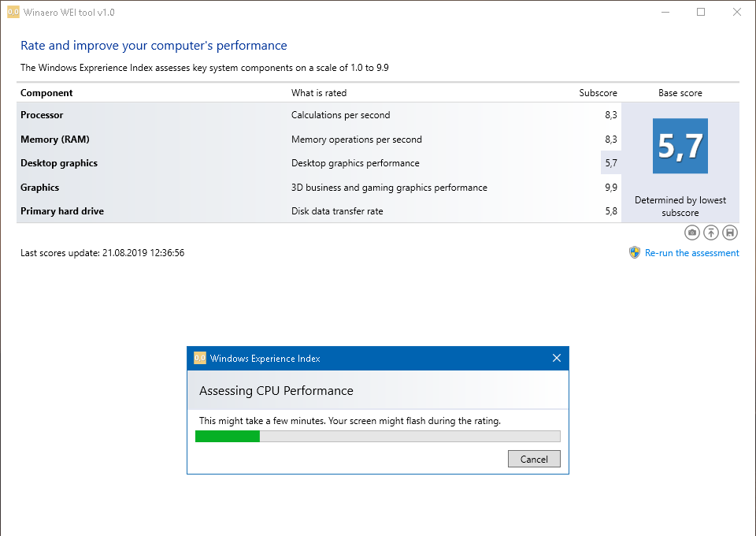Select the Primary hard drive row
The height and width of the screenshot is (536, 756).
click(x=319, y=210)
